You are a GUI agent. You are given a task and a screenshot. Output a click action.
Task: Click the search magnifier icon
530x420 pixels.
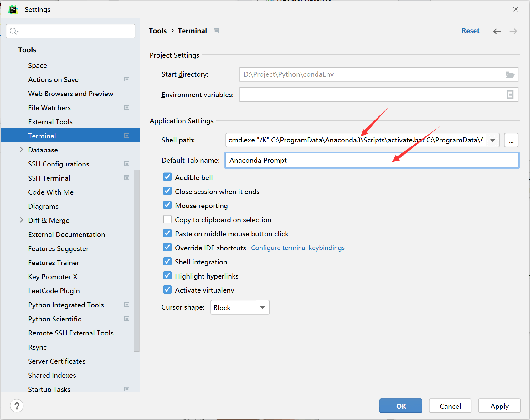(14, 31)
